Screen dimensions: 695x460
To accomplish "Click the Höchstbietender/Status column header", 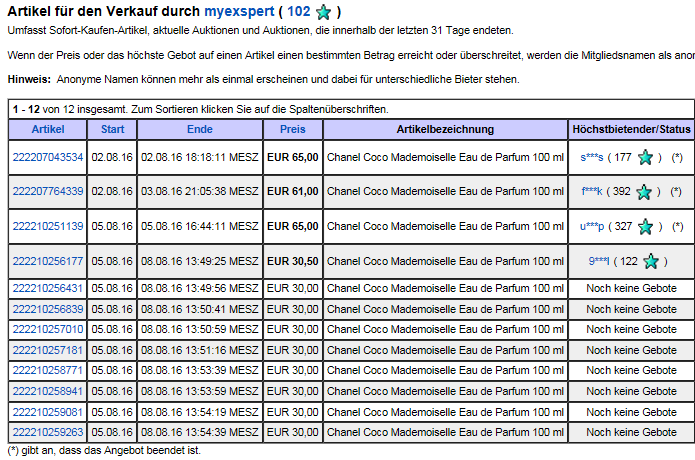I will pyautogui.click(x=631, y=129).
